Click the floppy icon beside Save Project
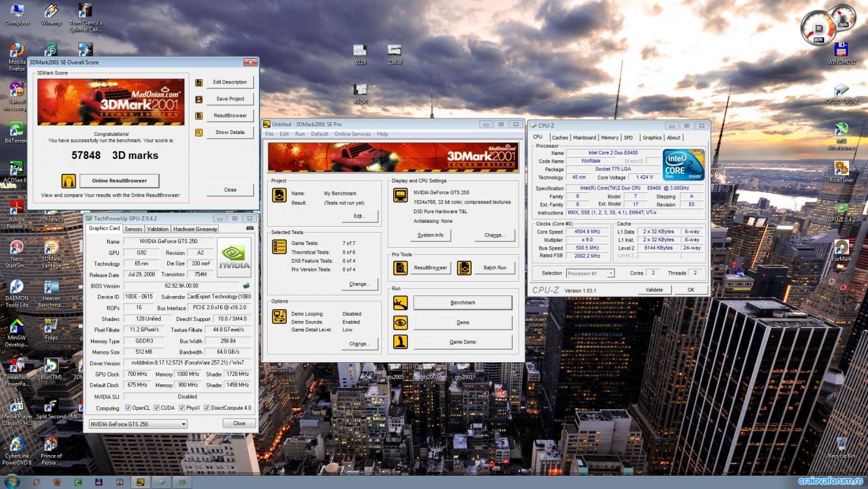Viewport: 868px width, 489px height. (x=199, y=99)
